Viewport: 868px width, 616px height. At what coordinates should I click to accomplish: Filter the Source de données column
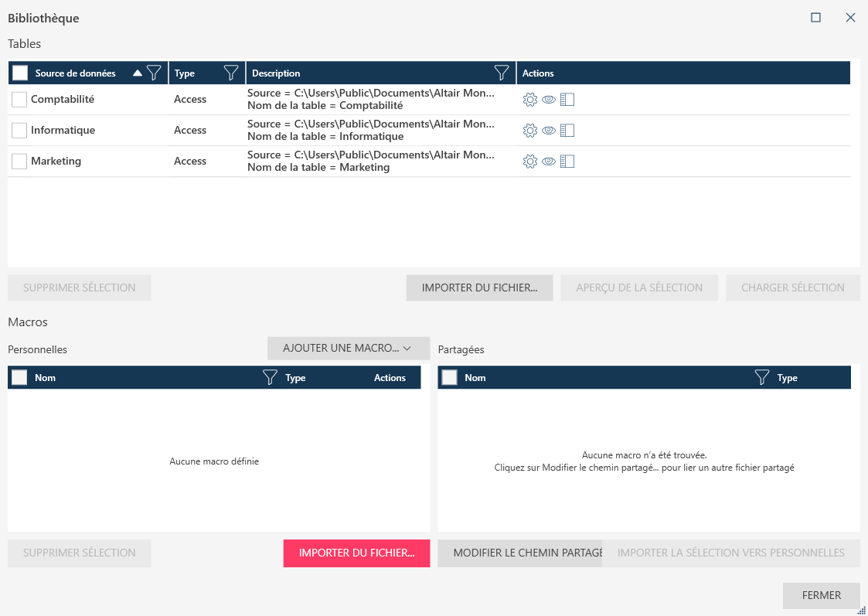click(x=154, y=73)
